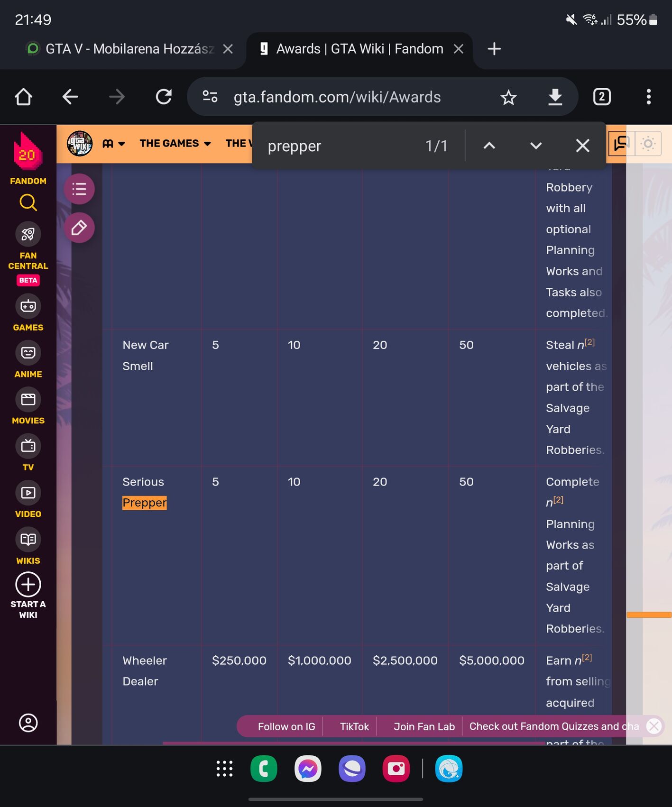Open the Messenger app in the dock

(308, 769)
